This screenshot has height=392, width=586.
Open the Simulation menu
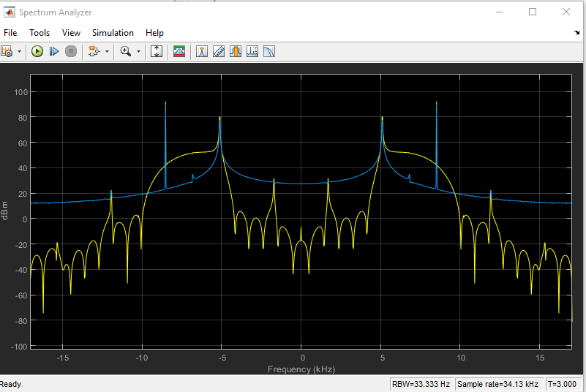point(113,33)
